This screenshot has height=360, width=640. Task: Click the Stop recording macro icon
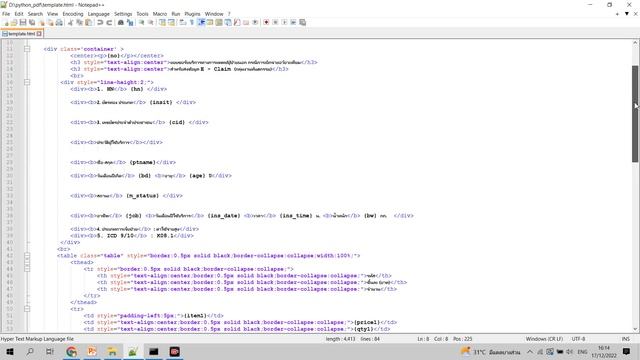click(x=275, y=22)
